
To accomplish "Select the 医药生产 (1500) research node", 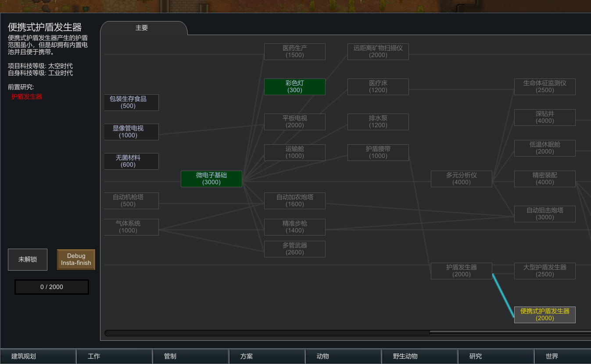I will (x=294, y=51).
